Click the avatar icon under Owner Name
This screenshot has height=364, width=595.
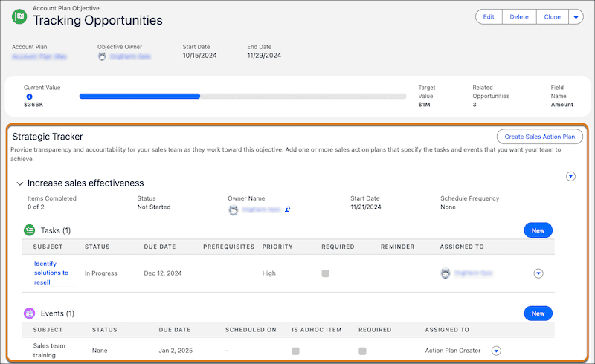point(234,209)
